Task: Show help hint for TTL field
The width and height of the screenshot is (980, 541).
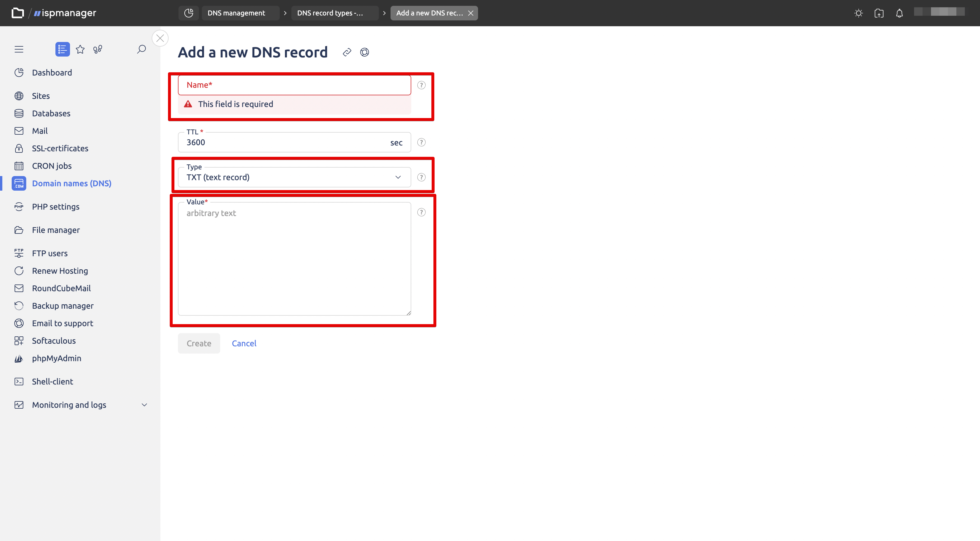Action: [421, 142]
